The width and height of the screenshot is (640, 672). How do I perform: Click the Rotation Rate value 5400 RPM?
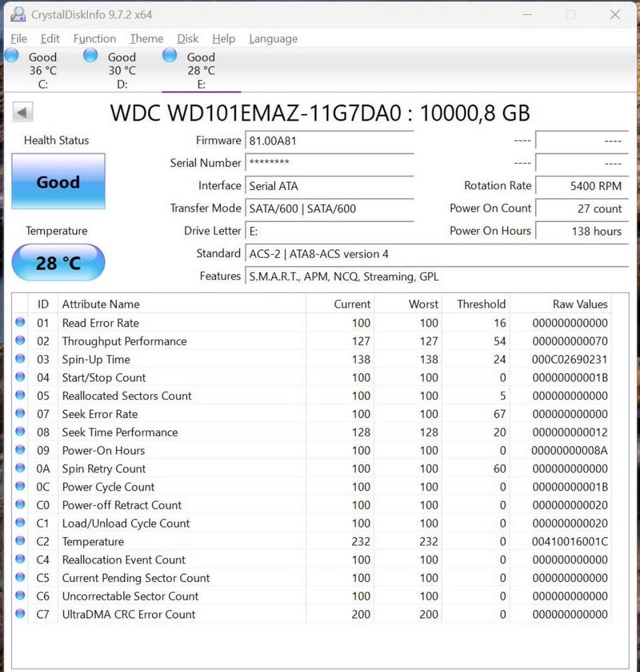point(582,186)
